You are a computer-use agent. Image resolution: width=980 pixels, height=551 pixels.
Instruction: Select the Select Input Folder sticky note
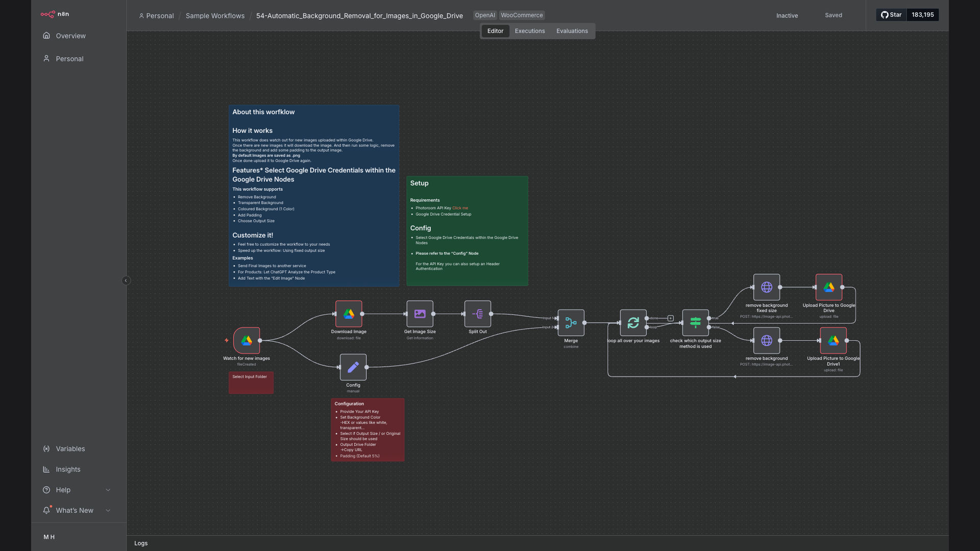click(251, 383)
